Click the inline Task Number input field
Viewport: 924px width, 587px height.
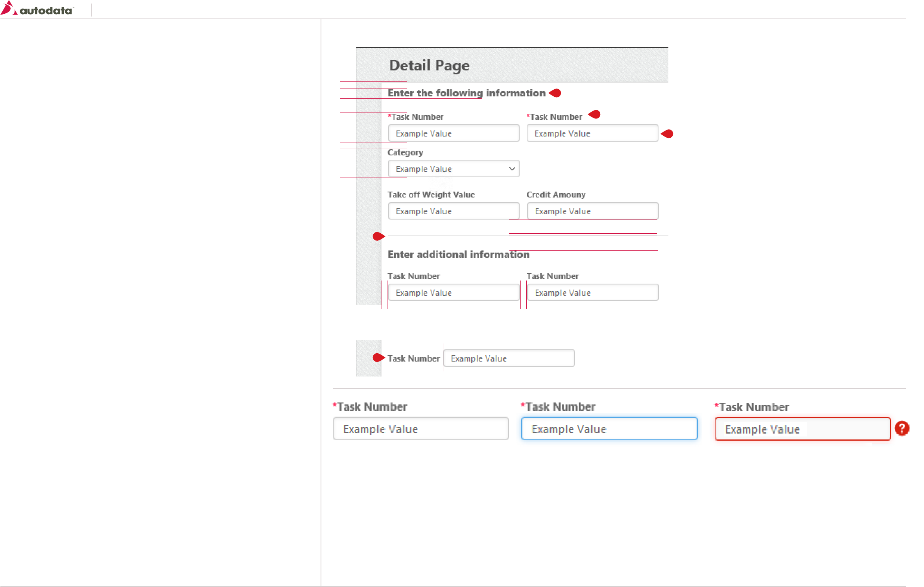pos(508,358)
